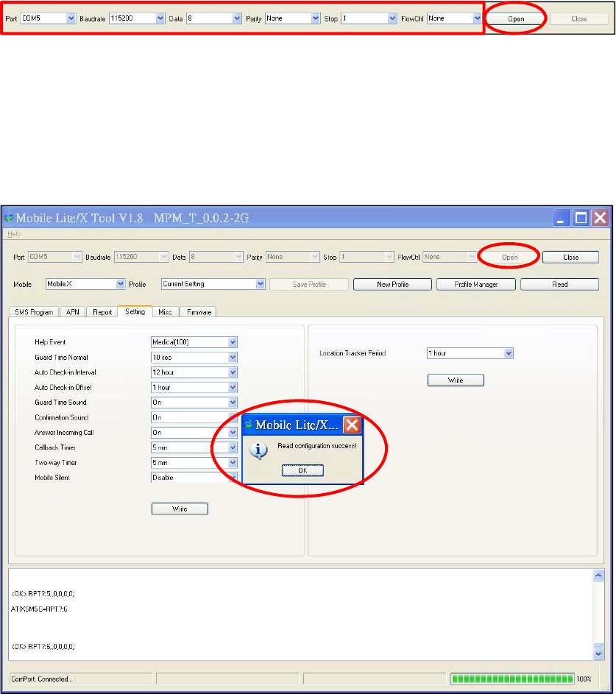Image resolution: width=616 pixels, height=694 pixels.
Task: Switch to the SMS Program tab
Action: click(x=34, y=312)
